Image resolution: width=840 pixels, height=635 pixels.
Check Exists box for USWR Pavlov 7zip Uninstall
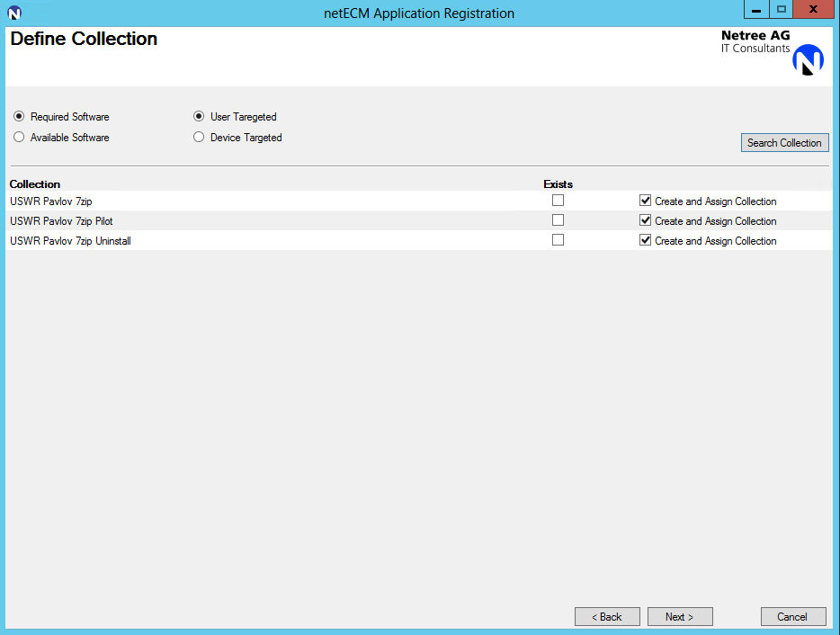(x=558, y=240)
